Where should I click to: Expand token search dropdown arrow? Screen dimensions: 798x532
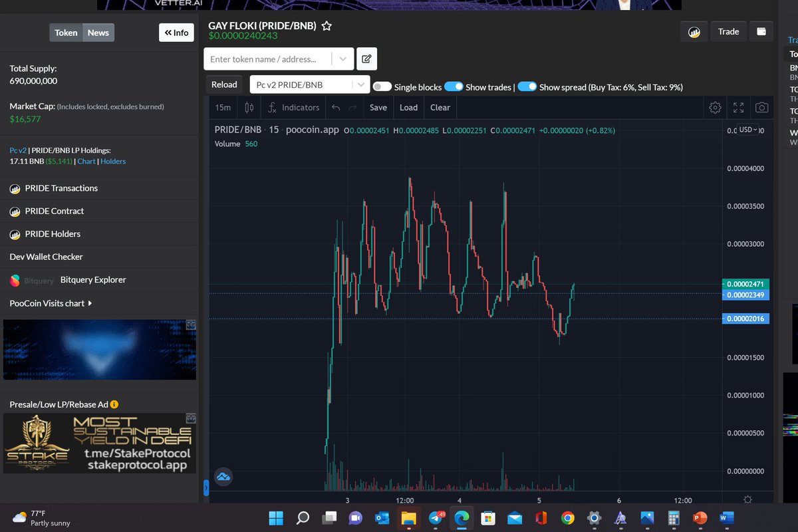tap(342, 59)
